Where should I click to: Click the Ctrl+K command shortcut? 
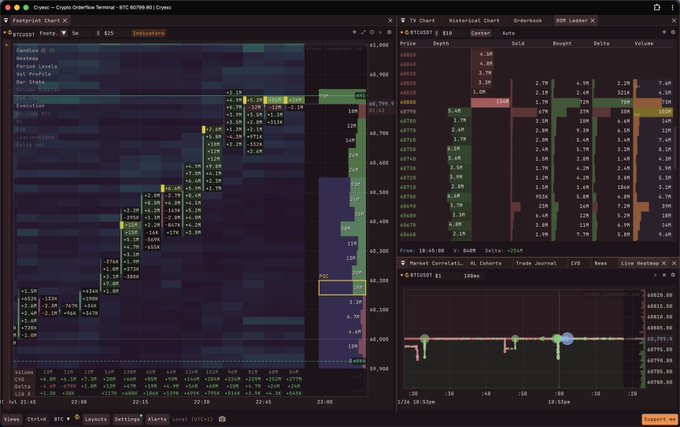click(36, 419)
